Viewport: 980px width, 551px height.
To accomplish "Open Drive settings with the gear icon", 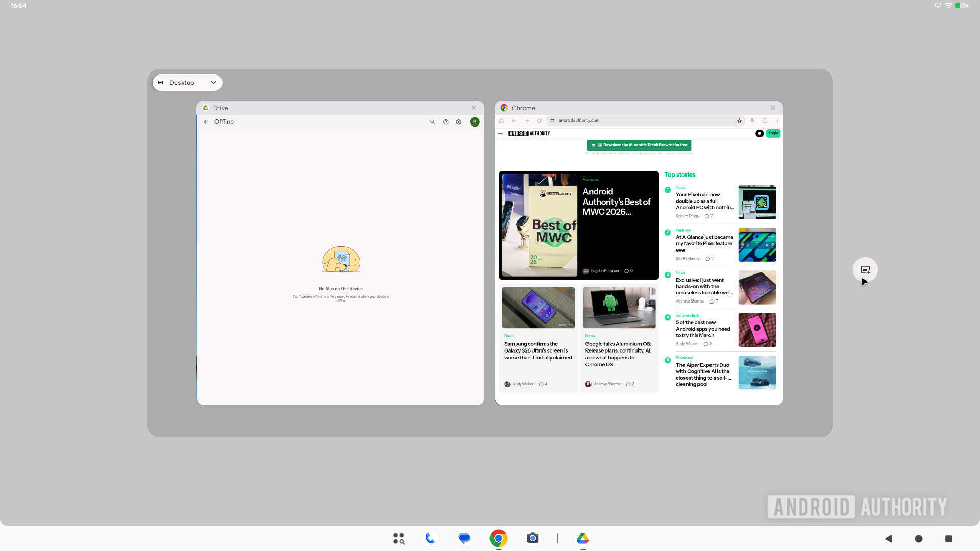I will 459,122.
